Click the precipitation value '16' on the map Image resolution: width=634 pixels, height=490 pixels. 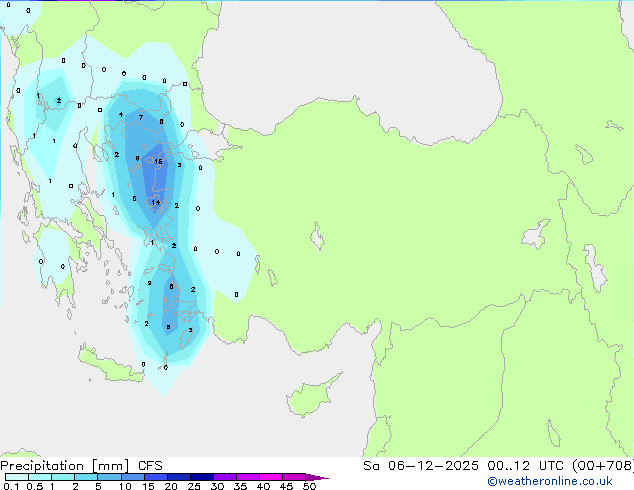click(158, 162)
